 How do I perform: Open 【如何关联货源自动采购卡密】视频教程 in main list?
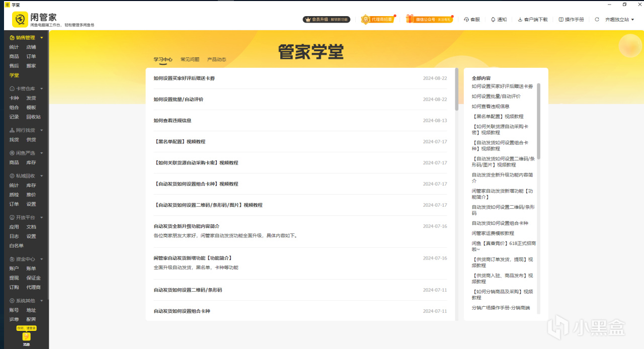pyautogui.click(x=196, y=163)
